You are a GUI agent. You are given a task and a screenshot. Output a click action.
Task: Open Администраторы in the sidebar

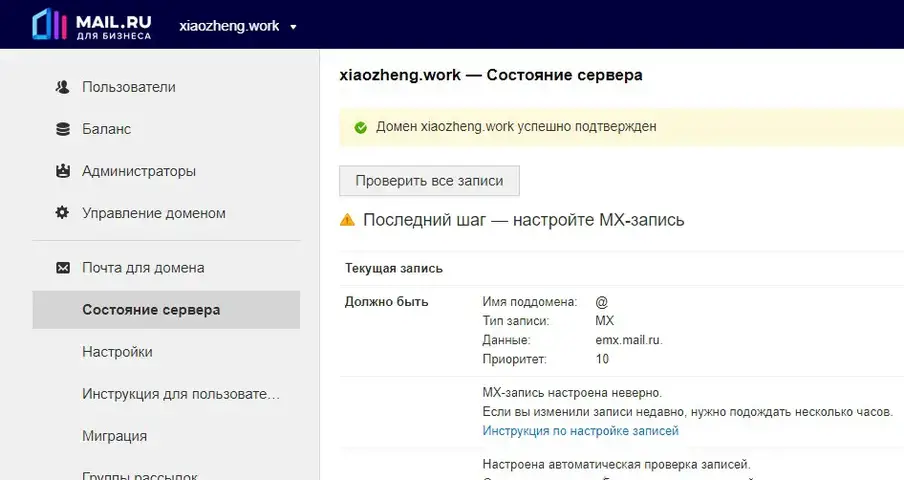pos(139,171)
